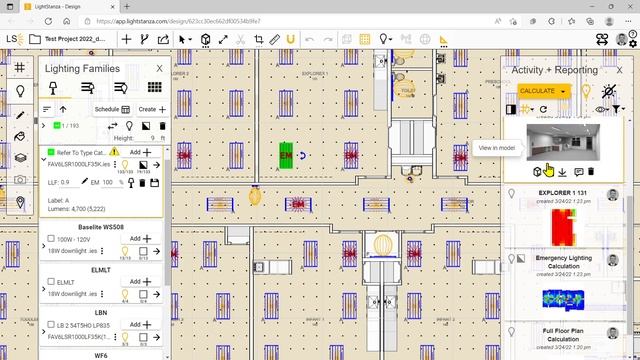640x360 pixels.
Task: Switch to the lamp fixtures tab
Action: coord(53,88)
